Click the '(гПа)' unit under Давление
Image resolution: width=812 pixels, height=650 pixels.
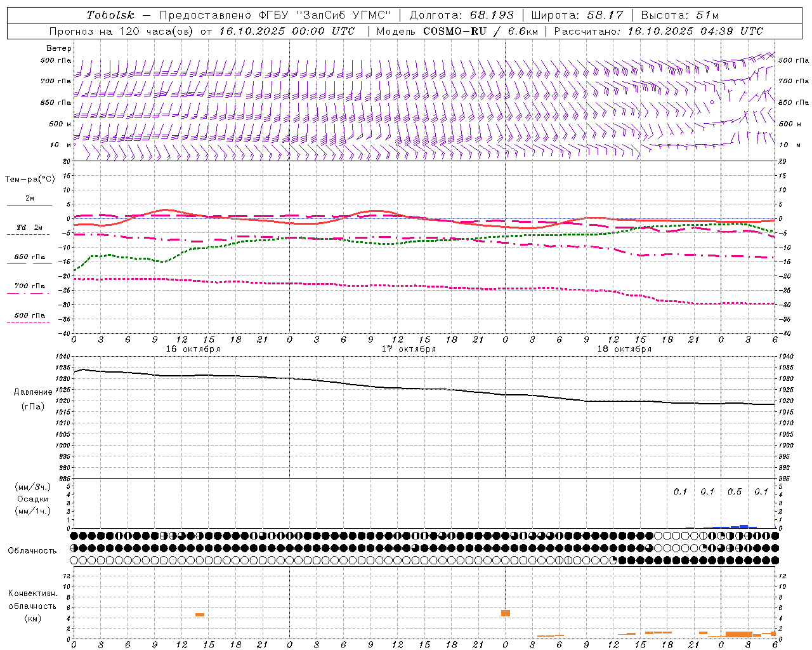33,407
